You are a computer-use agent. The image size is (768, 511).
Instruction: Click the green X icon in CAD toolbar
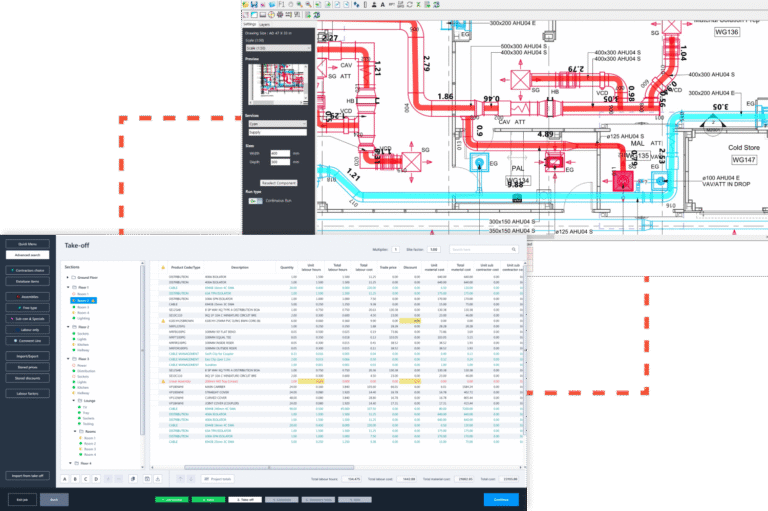pos(418,4)
